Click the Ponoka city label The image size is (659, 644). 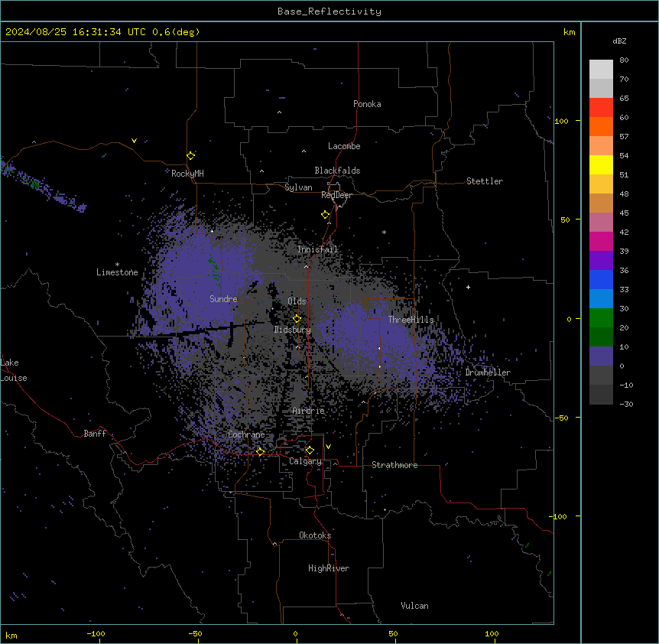(x=367, y=104)
